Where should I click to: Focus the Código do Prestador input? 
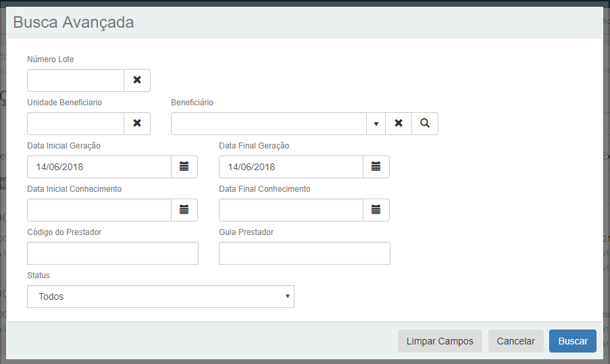[x=113, y=253]
